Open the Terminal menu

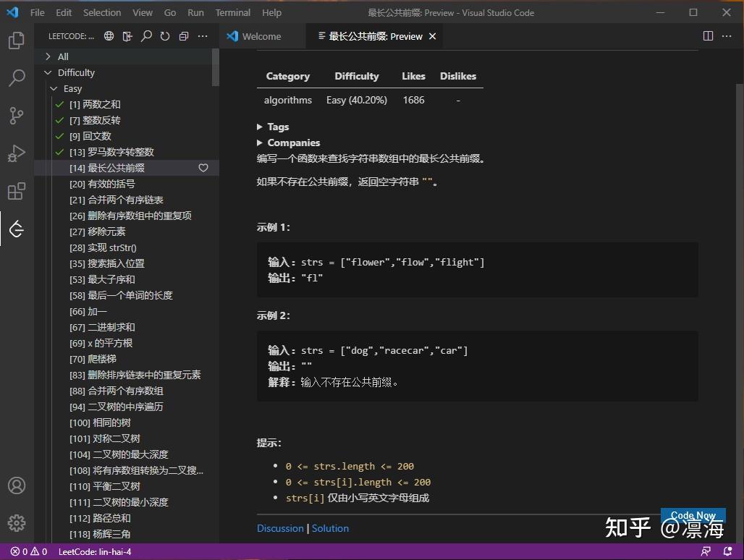(x=232, y=13)
